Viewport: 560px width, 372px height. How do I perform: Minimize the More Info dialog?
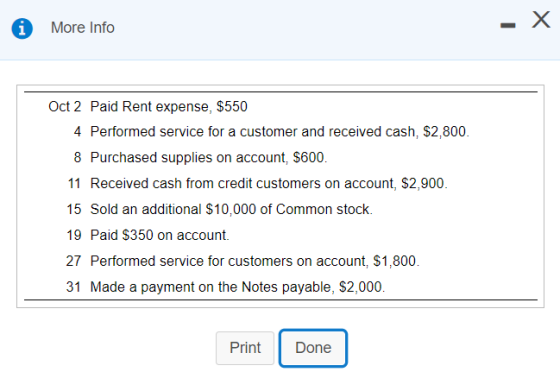point(508,25)
